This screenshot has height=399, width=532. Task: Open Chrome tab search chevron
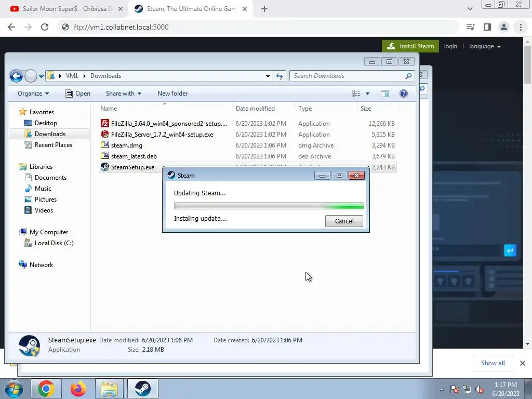point(470,9)
